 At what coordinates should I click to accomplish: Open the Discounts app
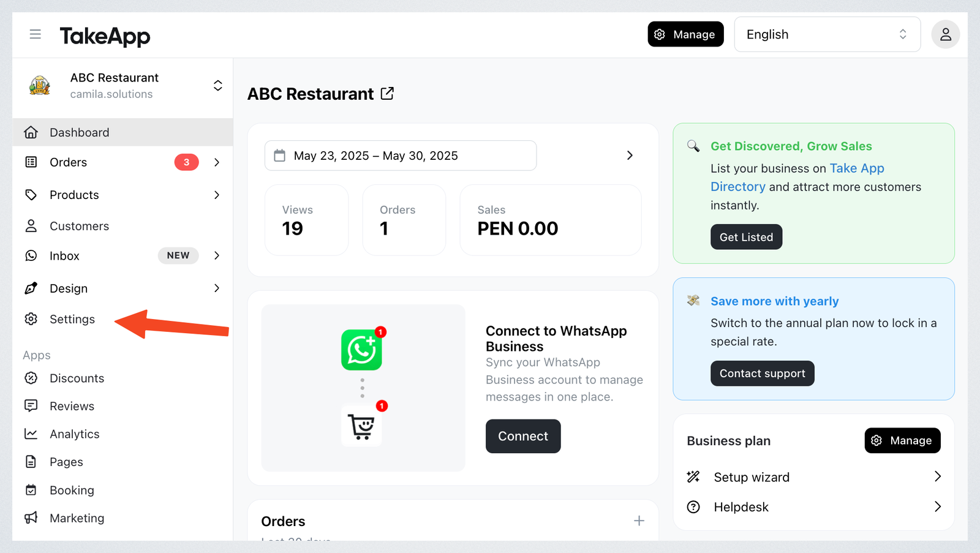pyautogui.click(x=123, y=378)
